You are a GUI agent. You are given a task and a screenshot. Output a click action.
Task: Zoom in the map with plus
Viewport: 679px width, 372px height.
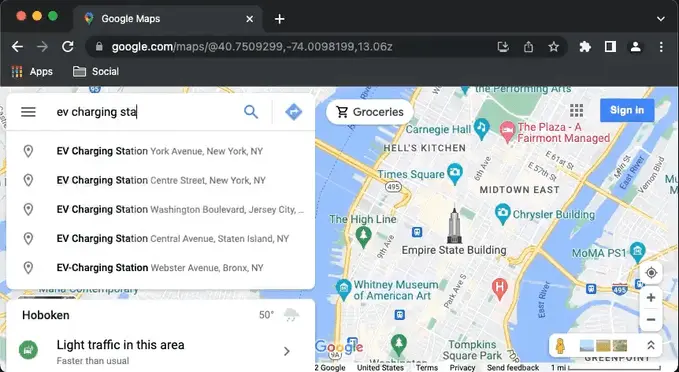point(650,298)
